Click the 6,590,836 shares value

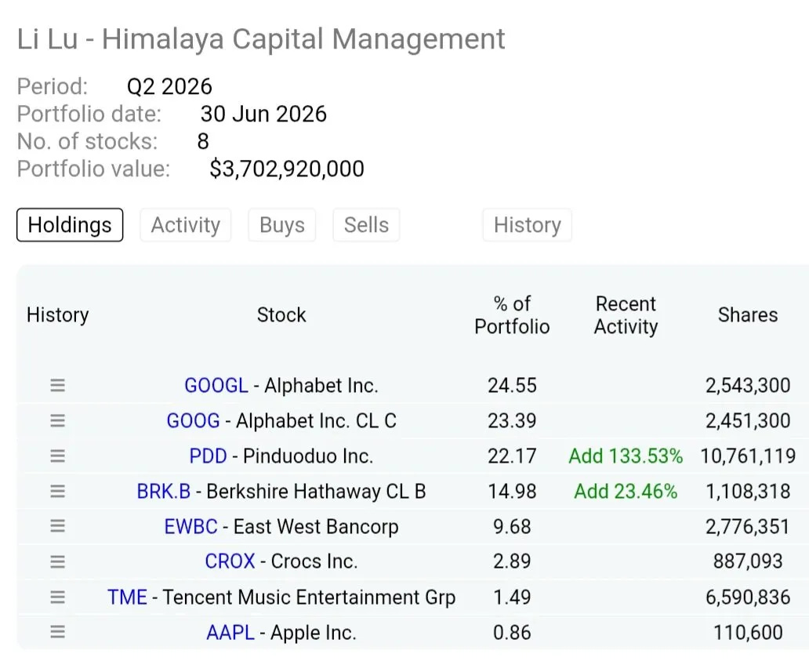coord(748,598)
